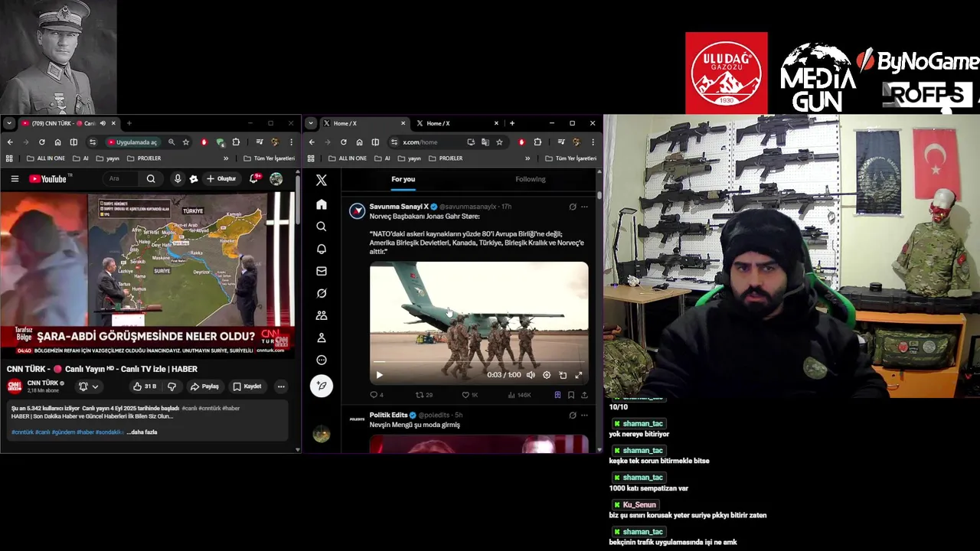
Task: Click the X logo in sidebar
Action: (x=322, y=180)
